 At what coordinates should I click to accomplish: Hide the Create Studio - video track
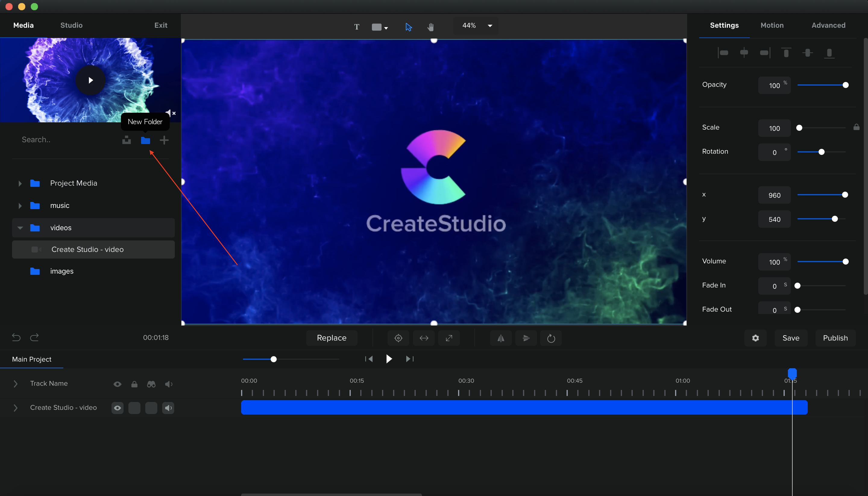[x=118, y=408]
